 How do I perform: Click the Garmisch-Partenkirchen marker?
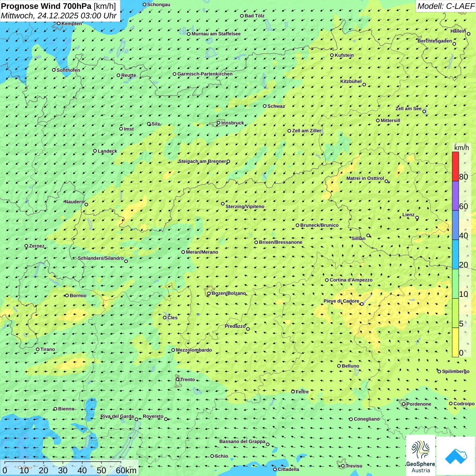coord(175,74)
